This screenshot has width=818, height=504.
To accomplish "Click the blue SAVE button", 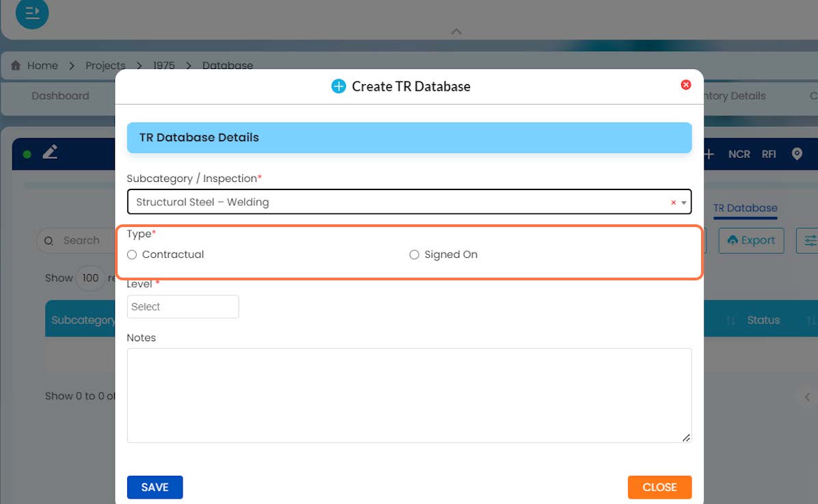I will (x=155, y=488).
